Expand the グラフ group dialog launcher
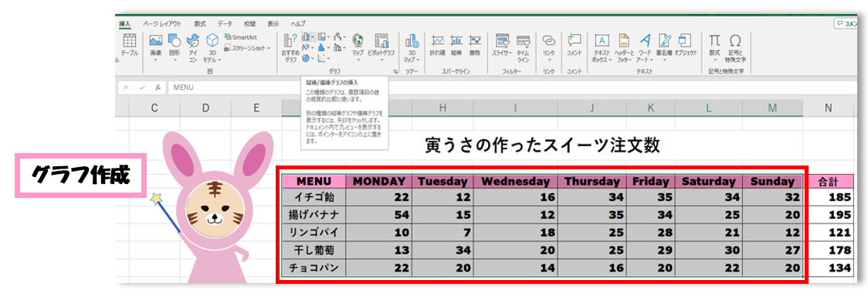Screen dimensions: 868x297 (395, 72)
